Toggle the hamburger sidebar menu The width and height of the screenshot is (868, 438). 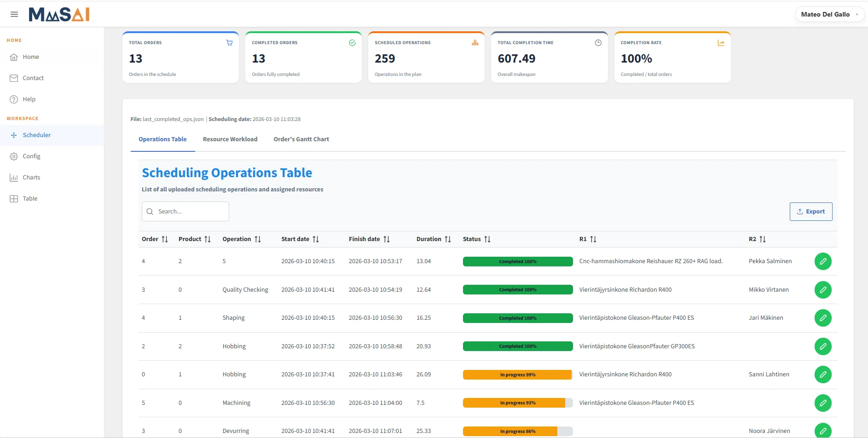[14, 14]
